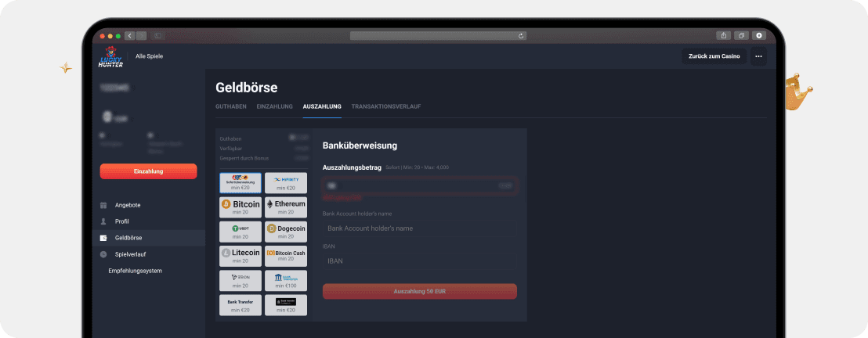Choose the Ethereum payout option
Viewport: 868px width, 338px height.
[x=286, y=207]
